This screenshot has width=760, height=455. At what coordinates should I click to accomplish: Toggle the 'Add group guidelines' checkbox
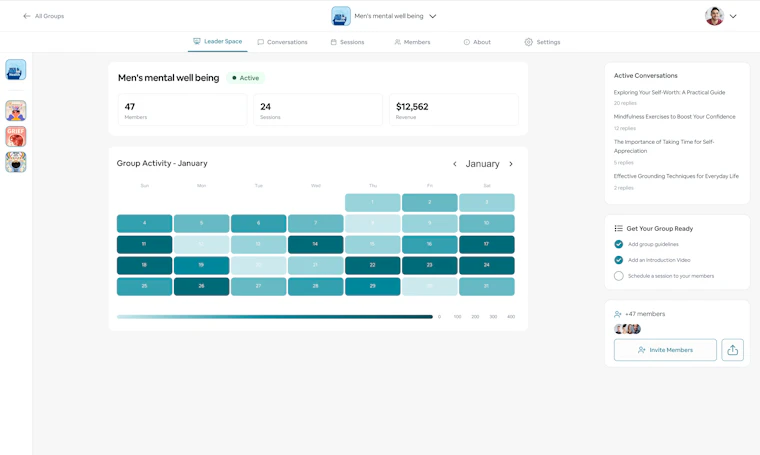point(618,244)
